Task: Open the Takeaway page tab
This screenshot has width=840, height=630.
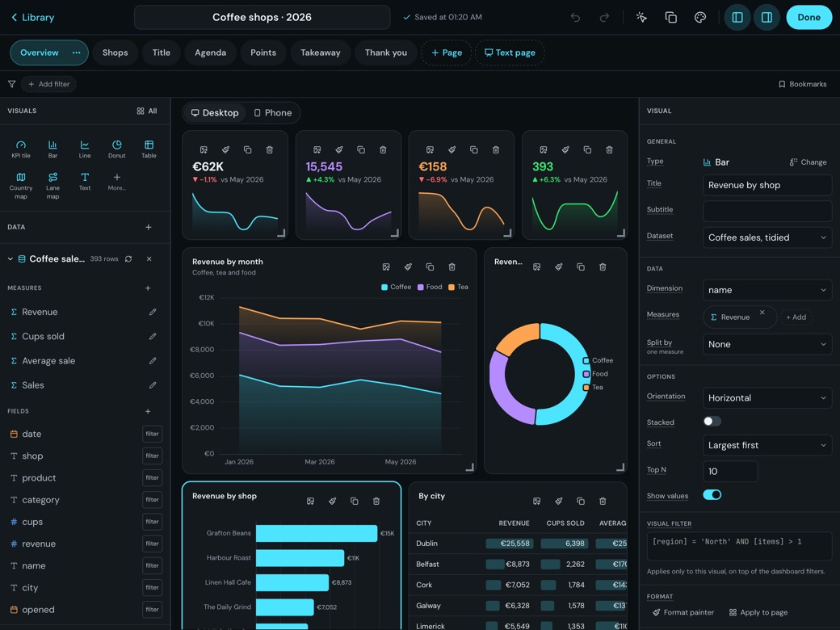Action: click(x=321, y=52)
